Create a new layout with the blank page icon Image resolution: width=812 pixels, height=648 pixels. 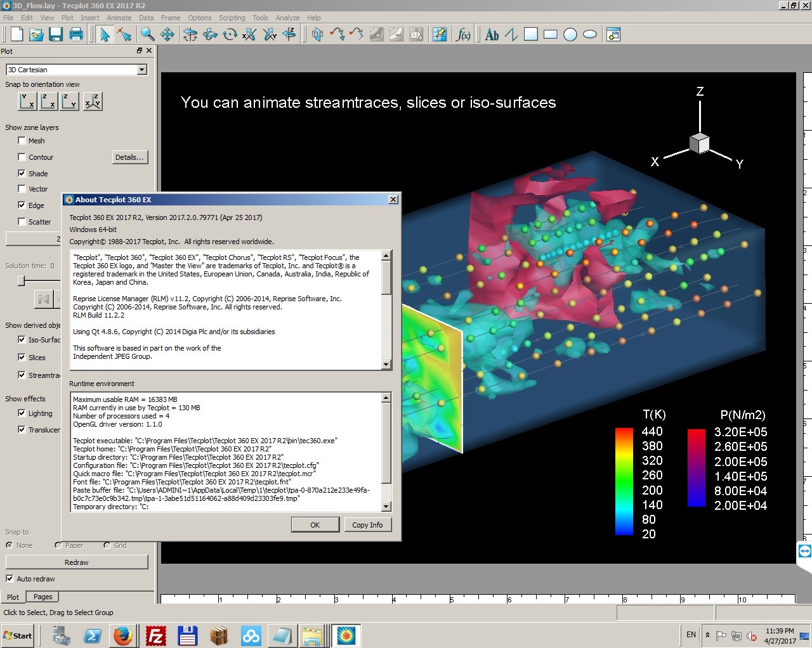17,35
